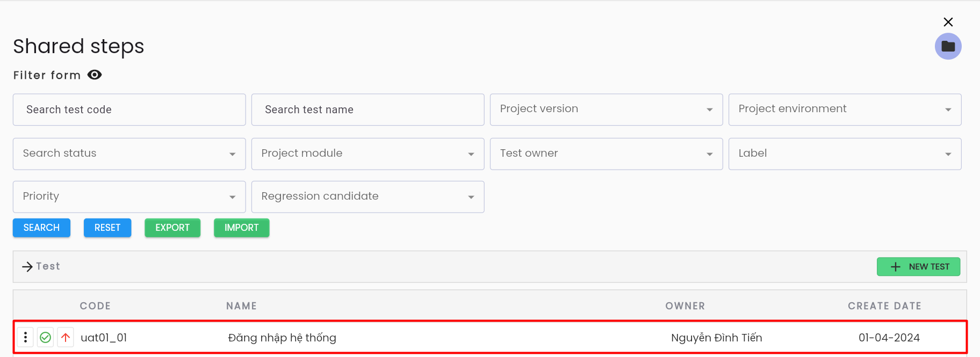Click the folder icon button
This screenshot has width=980, height=357.
(x=948, y=46)
